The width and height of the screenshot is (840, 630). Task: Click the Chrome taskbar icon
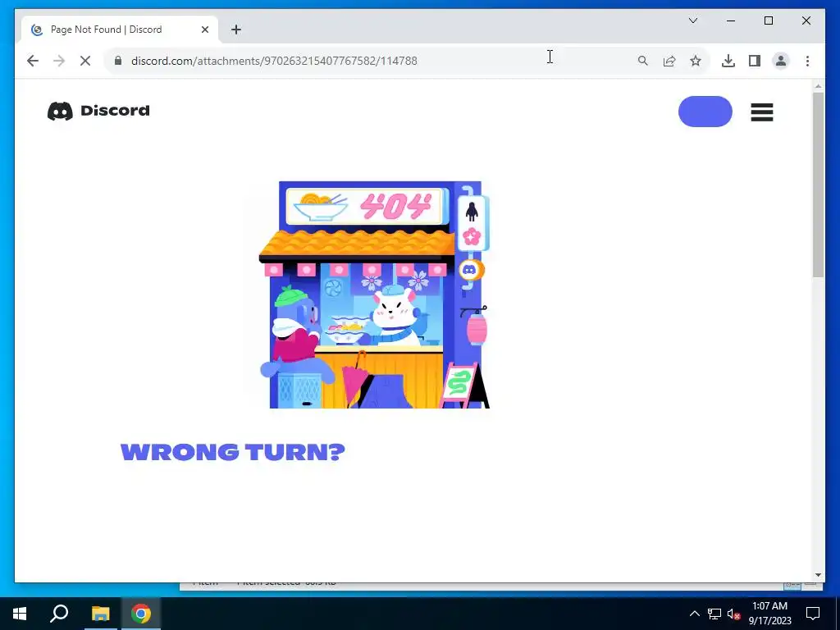[x=141, y=614]
